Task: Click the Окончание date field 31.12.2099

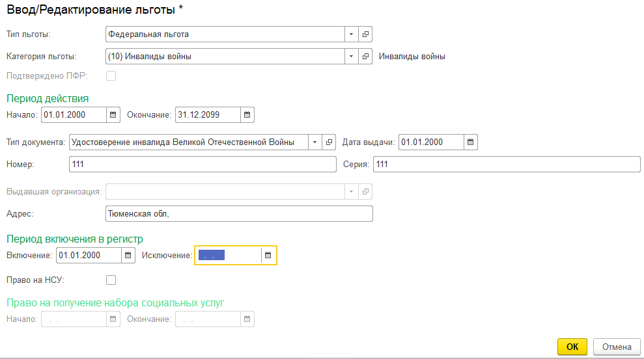Action: pyautogui.click(x=206, y=115)
